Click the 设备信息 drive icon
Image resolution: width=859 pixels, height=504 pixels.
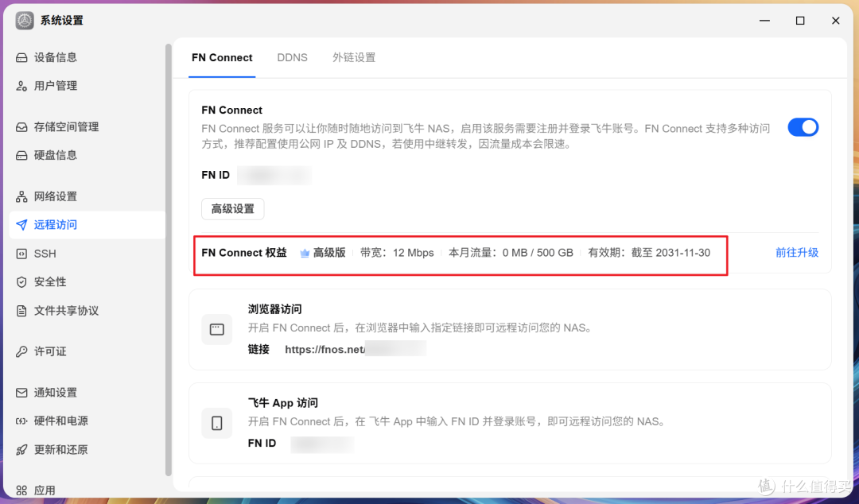click(21, 57)
